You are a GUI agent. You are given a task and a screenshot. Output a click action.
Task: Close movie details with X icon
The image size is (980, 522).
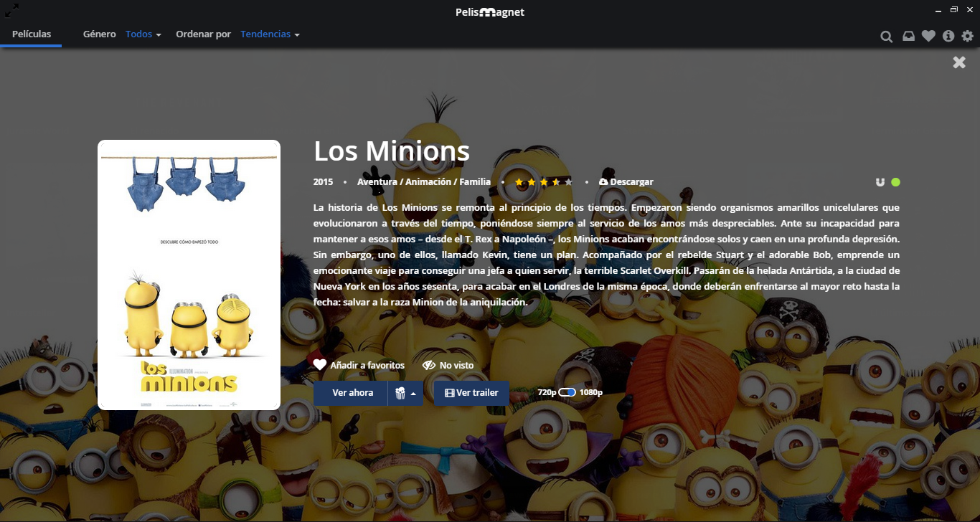[x=959, y=62]
